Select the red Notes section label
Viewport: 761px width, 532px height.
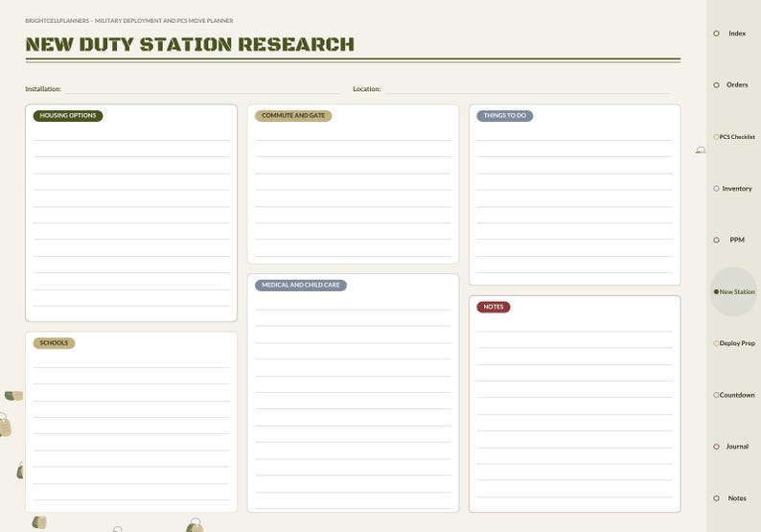(x=493, y=307)
